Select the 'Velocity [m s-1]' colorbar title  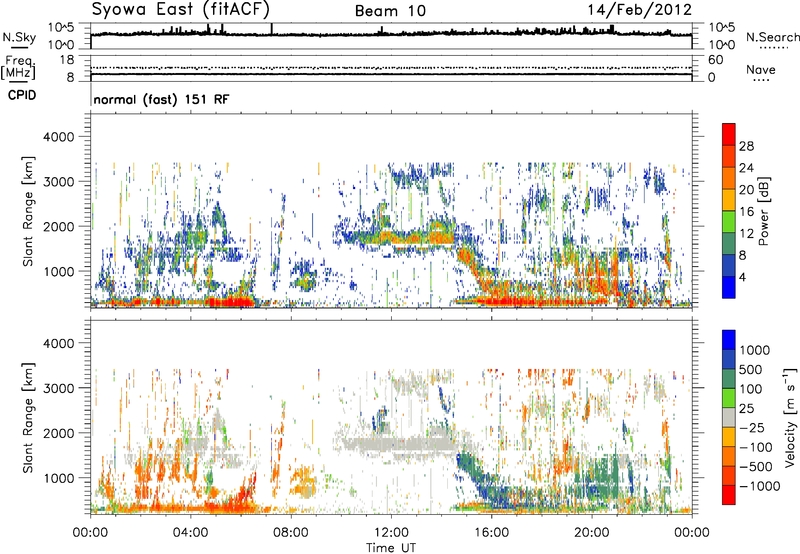click(790, 417)
